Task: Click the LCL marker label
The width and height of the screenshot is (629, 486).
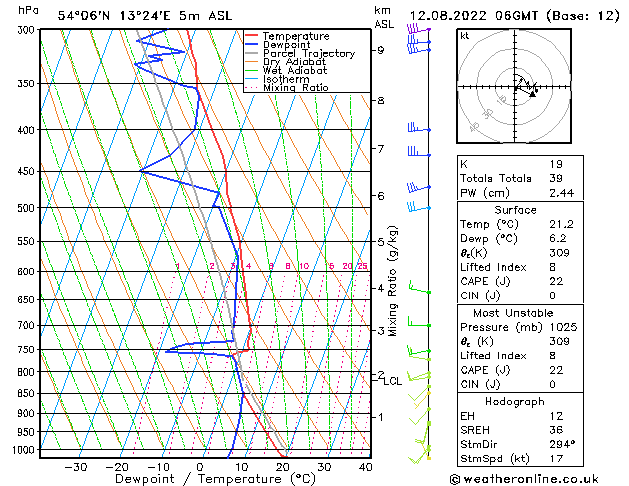Action: pyautogui.click(x=392, y=381)
